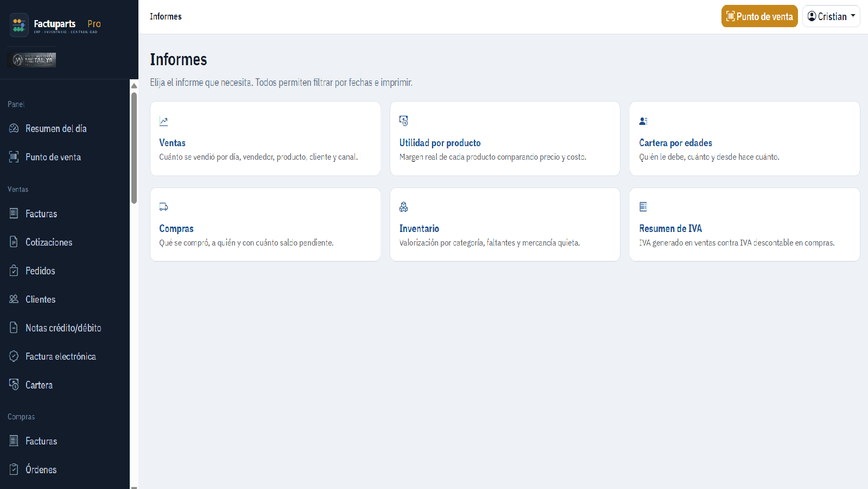Click the Compras Facturas icon in sidebar
Screen dimensions: 868x489
coord(14,441)
